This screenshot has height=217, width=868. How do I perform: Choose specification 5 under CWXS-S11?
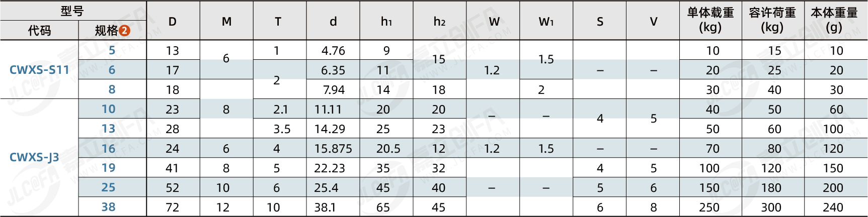pyautogui.click(x=112, y=50)
